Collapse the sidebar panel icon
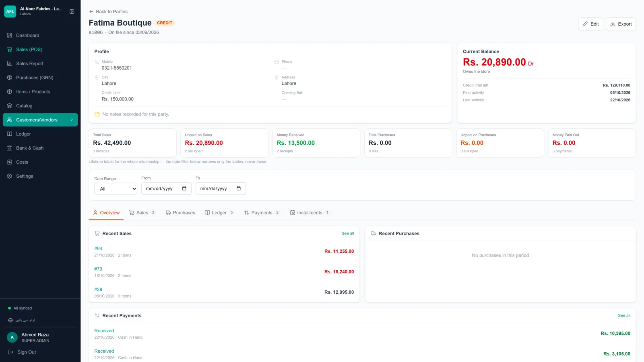Screen dimensions: 644x362 pyautogui.click(x=72, y=12)
